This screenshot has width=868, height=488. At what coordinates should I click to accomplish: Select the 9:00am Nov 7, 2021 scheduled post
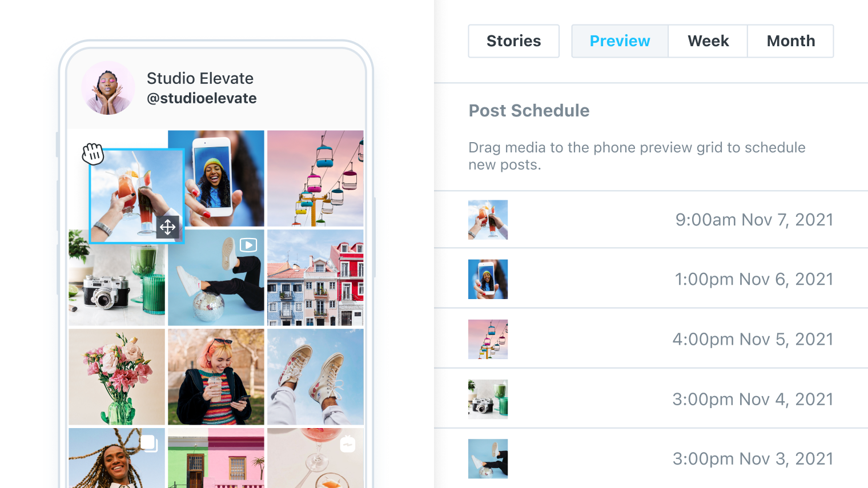(x=651, y=220)
